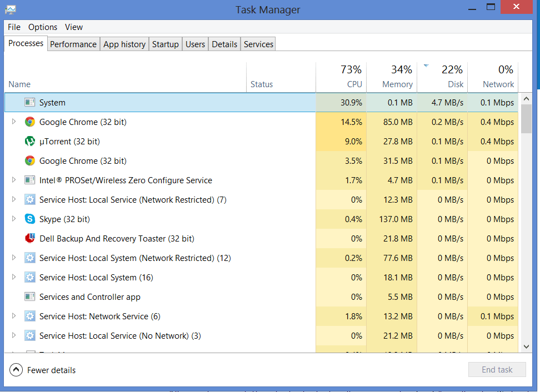The image size is (540, 392).
Task: Click the Fewer details arrow button
Action: coord(16,370)
